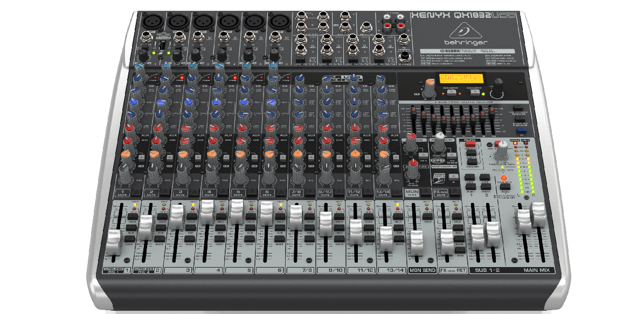Image resolution: width=644 pixels, height=314 pixels.
Task: Click the orange knob beside the FX display
Action: pos(430,85)
